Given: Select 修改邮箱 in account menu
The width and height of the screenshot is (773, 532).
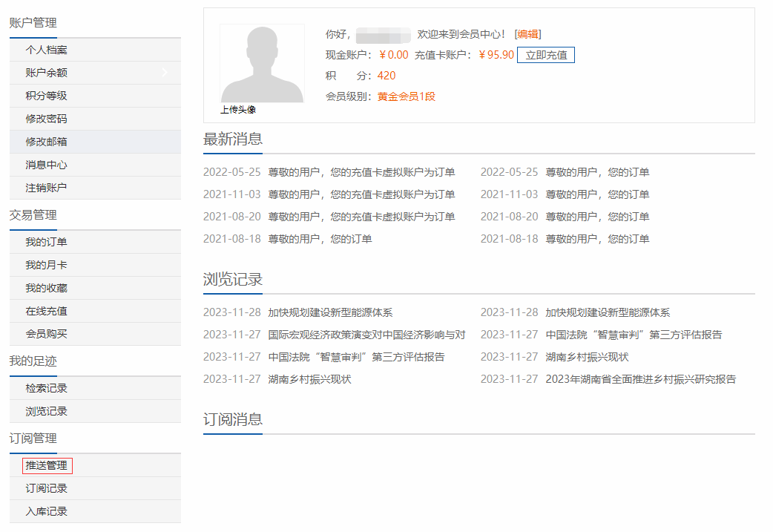Looking at the screenshot, I should tap(46, 142).
